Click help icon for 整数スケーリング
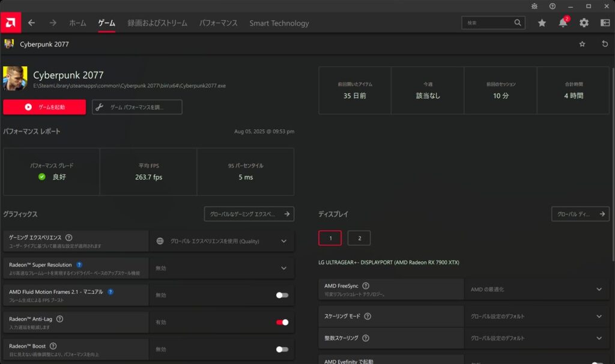This screenshot has width=615, height=364. point(366,338)
